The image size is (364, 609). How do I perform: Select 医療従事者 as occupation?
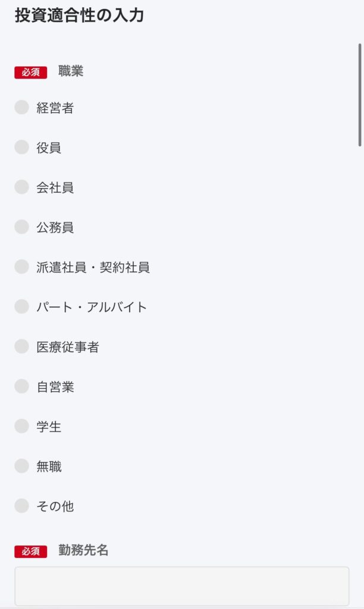[x=22, y=347]
